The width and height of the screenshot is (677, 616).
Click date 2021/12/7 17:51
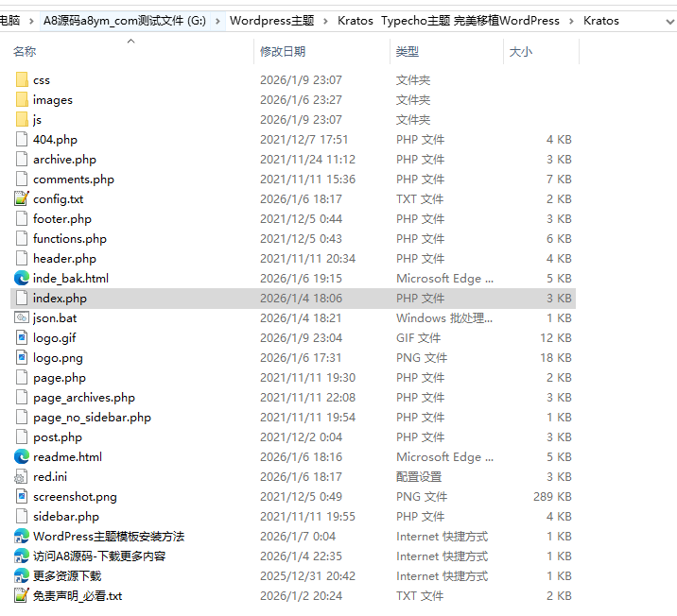[304, 139]
